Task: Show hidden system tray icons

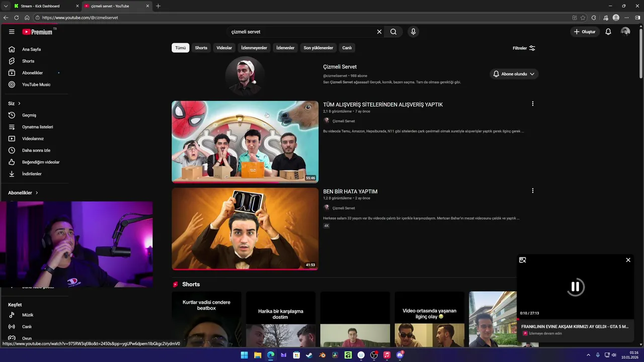Action: coord(588,355)
